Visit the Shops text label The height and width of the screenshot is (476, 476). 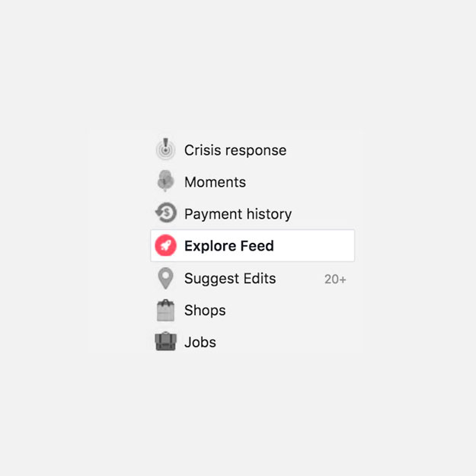205,310
